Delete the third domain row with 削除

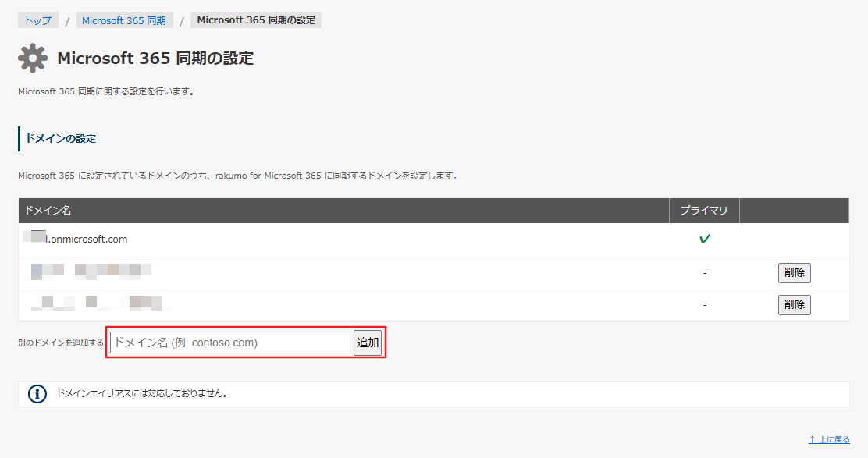[x=795, y=305]
